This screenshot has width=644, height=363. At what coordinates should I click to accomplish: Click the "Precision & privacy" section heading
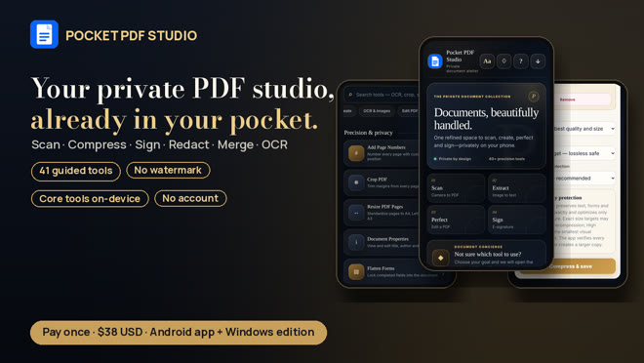(x=369, y=133)
